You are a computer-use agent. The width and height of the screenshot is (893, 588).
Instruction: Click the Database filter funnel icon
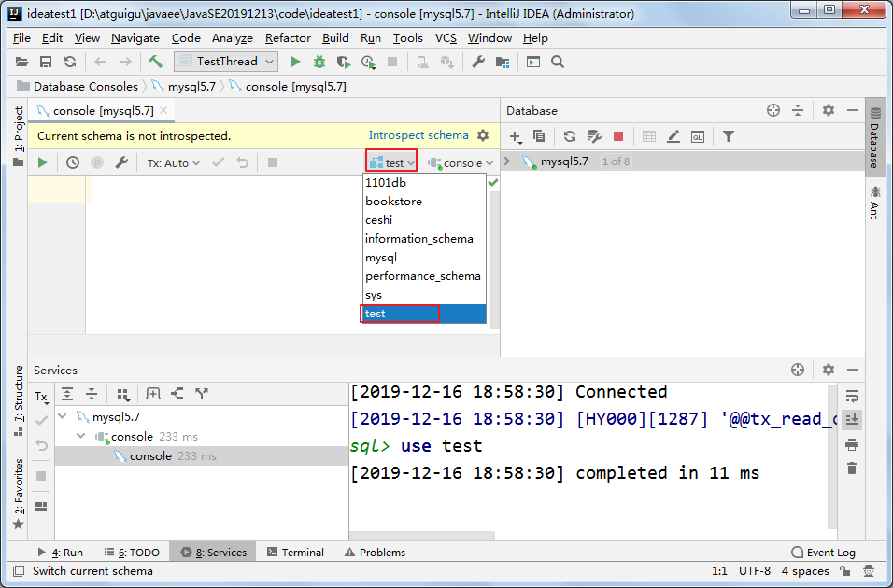pos(729,136)
